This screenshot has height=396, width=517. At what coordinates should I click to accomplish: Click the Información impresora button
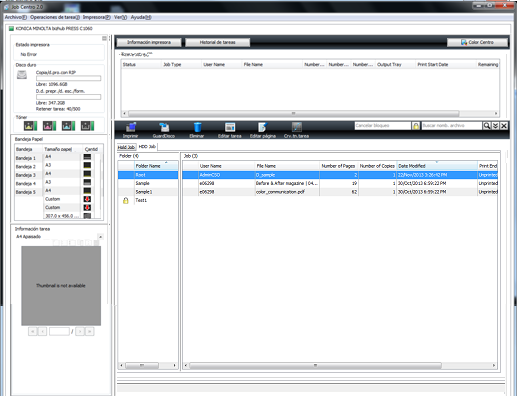[149, 42]
